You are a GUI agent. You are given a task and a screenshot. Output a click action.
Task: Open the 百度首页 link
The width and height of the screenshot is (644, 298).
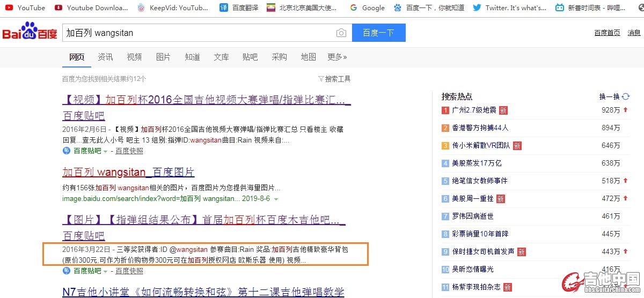[x=607, y=33]
